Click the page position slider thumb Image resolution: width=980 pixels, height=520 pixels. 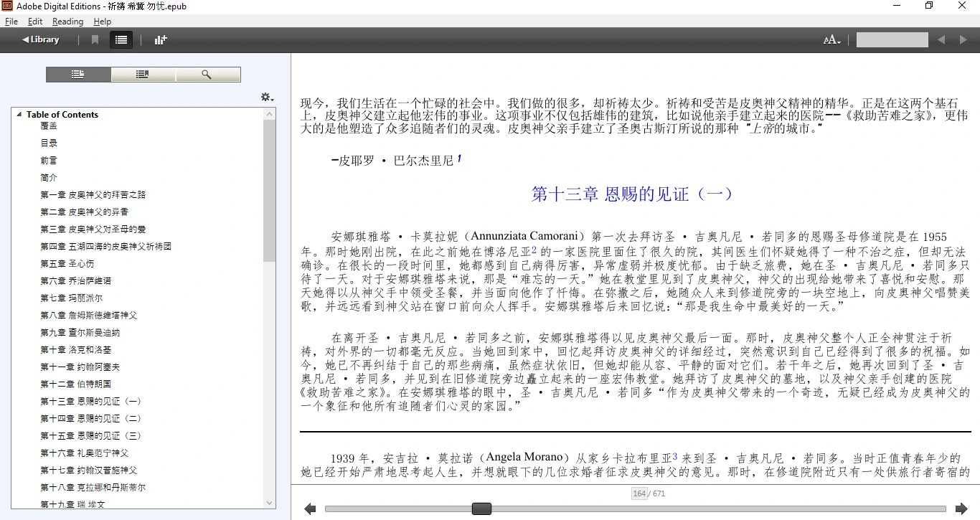(481, 509)
